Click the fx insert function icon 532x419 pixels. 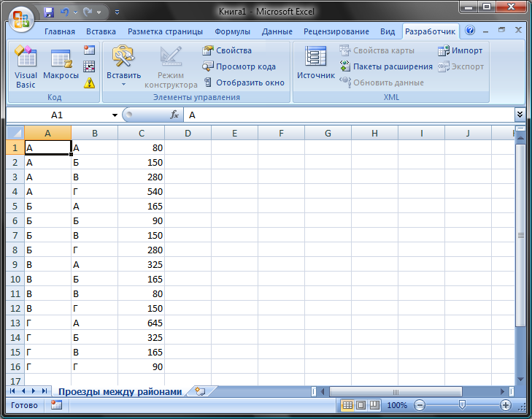tap(174, 115)
